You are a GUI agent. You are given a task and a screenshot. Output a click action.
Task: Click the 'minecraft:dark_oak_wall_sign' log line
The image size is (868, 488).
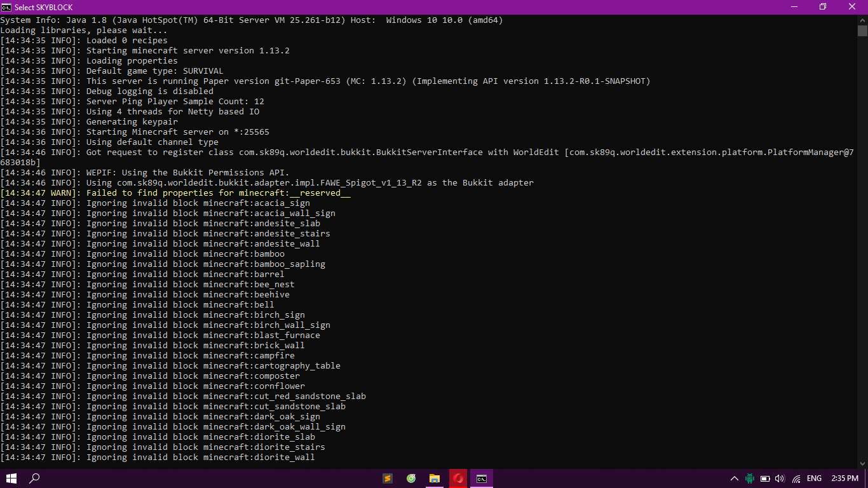173,427
